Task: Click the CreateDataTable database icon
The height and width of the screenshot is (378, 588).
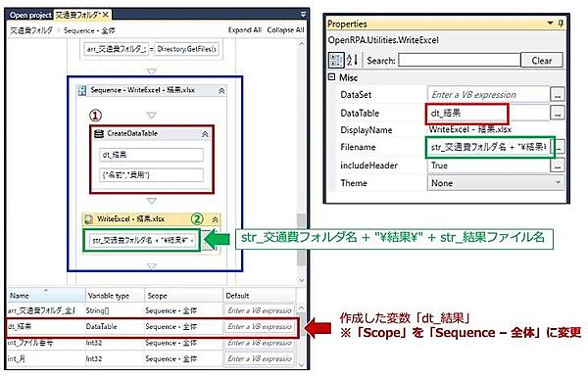Action: click(99, 134)
